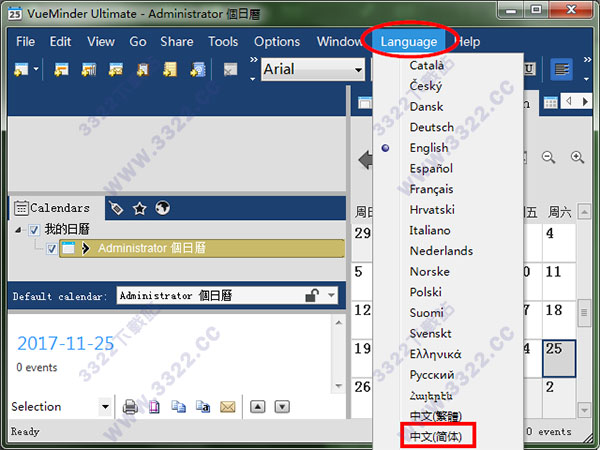Viewport: 600px width, 450px height.
Task: Click the Language menu header
Action: coord(409,41)
